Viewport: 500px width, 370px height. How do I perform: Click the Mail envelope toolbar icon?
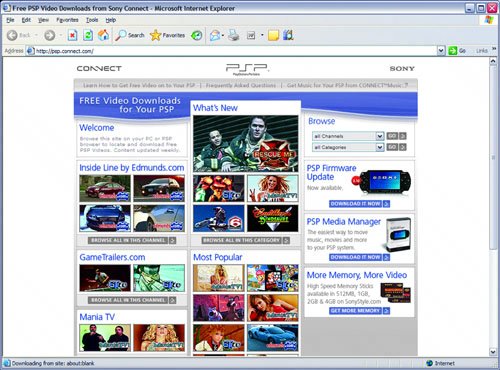(215, 35)
